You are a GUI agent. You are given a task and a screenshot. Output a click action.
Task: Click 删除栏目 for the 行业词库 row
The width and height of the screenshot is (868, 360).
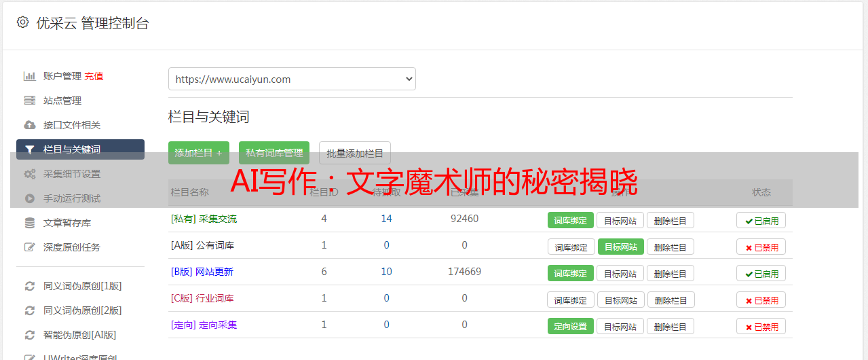click(x=672, y=300)
